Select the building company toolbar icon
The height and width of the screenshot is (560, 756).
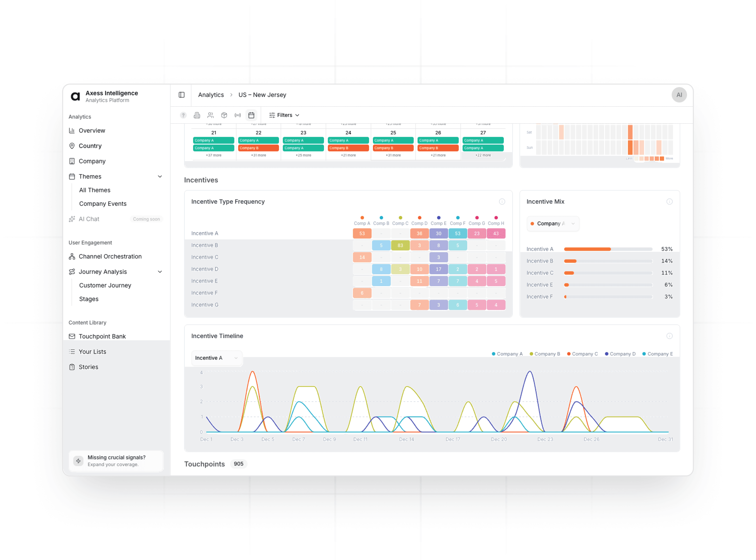pos(197,115)
